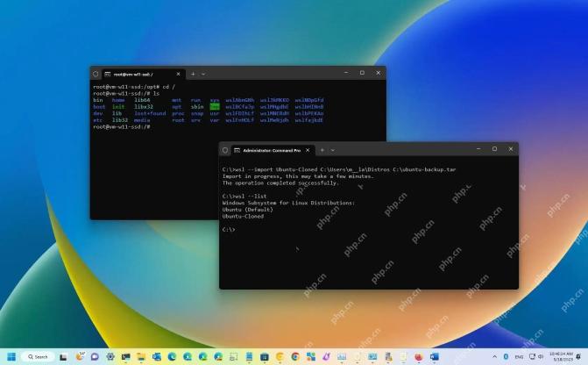Add a new tab in the root terminal window
The image size is (588, 365).
(193, 74)
